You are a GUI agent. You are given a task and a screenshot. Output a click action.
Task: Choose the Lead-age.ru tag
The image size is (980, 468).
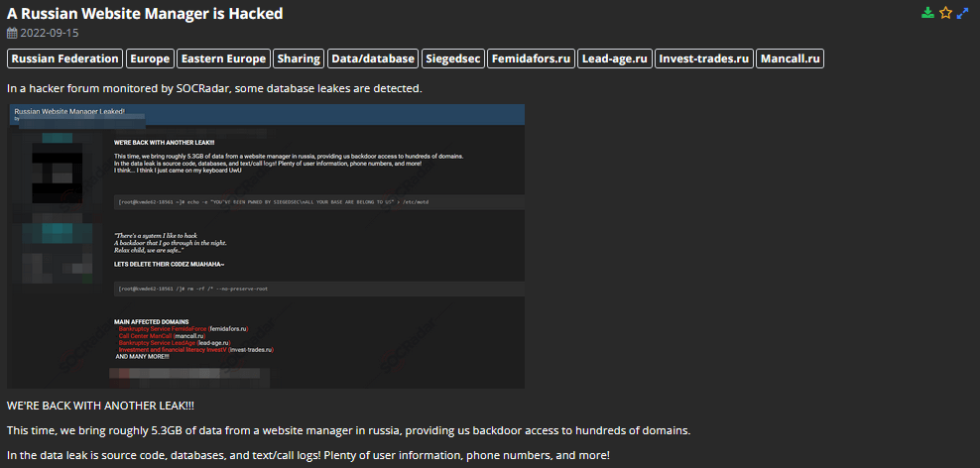click(x=615, y=58)
